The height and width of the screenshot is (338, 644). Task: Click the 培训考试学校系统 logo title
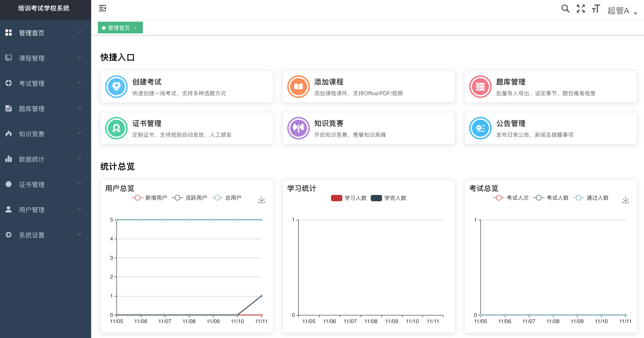(x=44, y=8)
